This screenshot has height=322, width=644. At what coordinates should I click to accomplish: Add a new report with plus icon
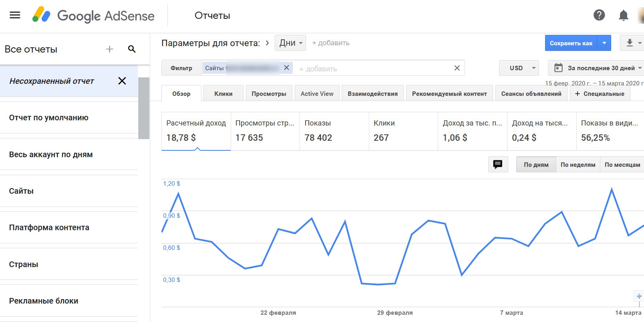(109, 49)
